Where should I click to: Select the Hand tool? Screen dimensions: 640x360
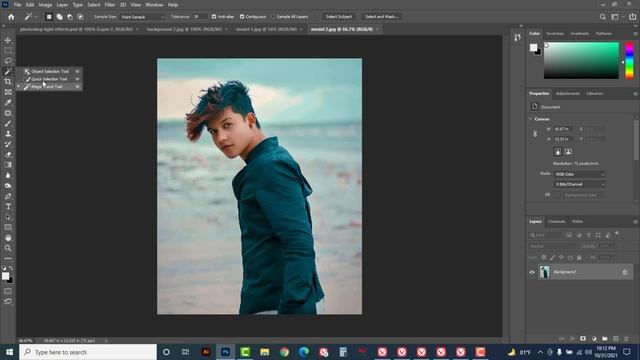point(8,238)
